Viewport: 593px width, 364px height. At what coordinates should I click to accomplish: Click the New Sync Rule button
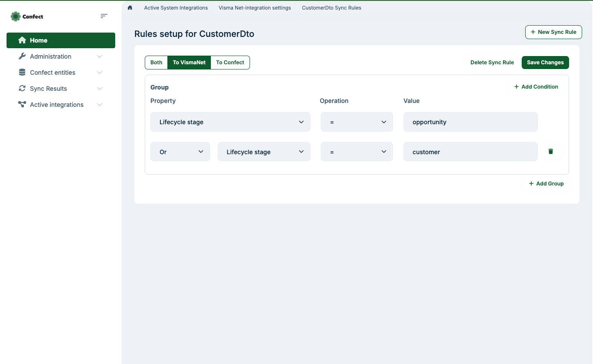pyautogui.click(x=553, y=32)
